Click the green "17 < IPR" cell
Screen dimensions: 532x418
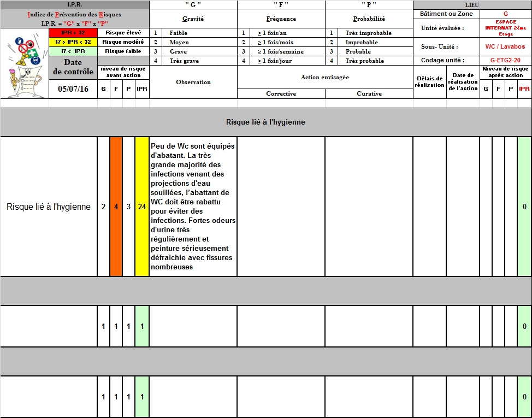point(73,51)
